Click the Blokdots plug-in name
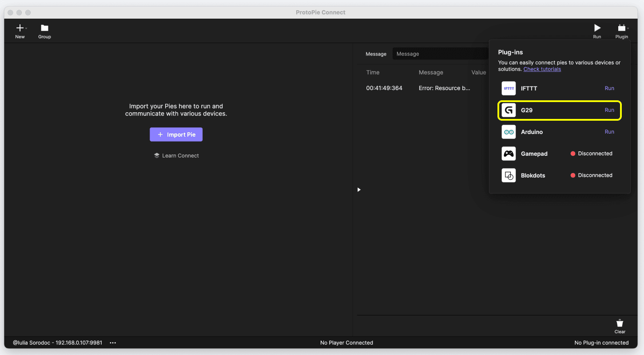The image size is (644, 355). click(533, 175)
